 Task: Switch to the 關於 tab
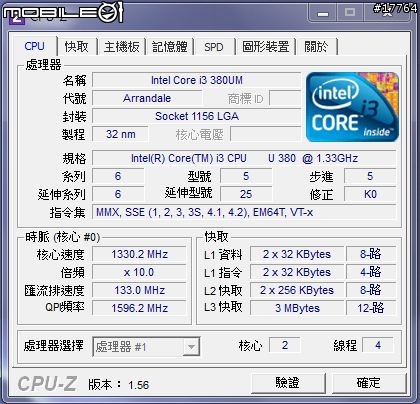pyautogui.click(x=316, y=47)
